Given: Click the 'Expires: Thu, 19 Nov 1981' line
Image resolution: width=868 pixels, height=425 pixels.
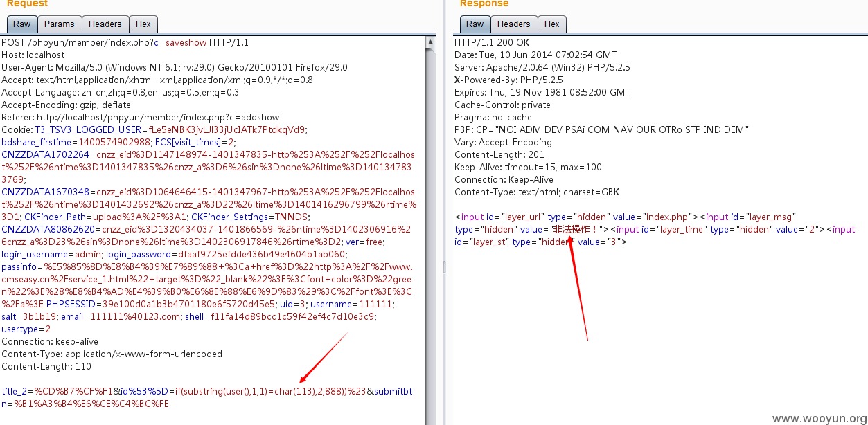Looking at the screenshot, I should tap(542, 92).
